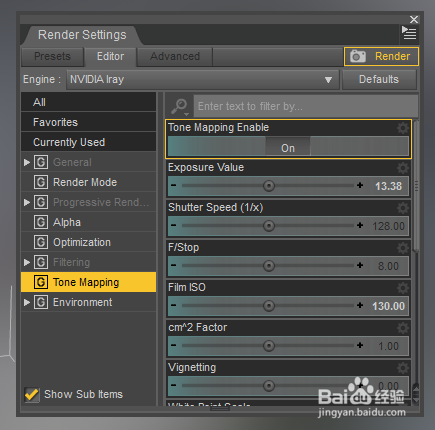Select Alpha in the property tree
The height and width of the screenshot is (430, 435).
88,222
